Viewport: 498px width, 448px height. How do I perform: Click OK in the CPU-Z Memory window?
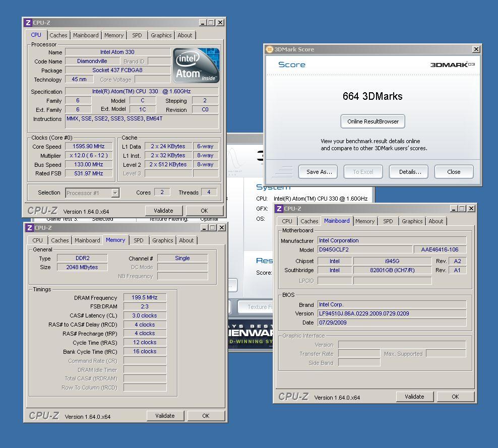[x=206, y=416]
